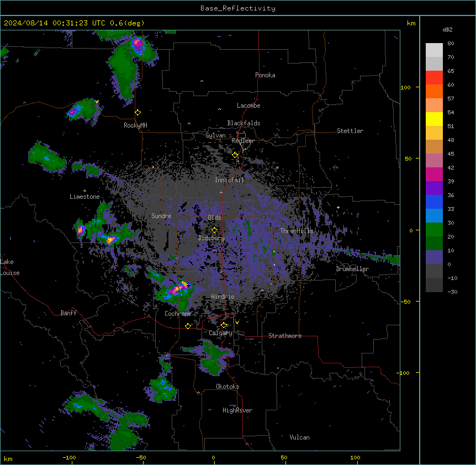Image resolution: width=476 pixels, height=465 pixels.
Task: Click the Base_Reflectivity title
Action: 238,8
